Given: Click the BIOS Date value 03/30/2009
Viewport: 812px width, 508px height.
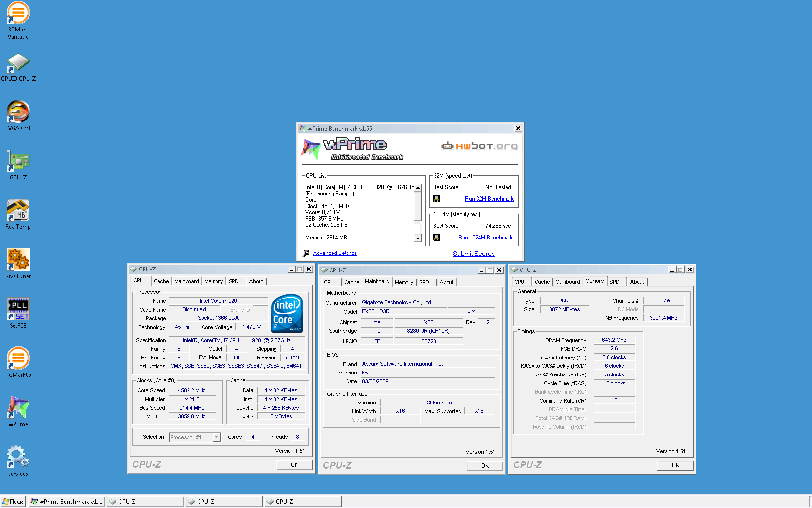Looking at the screenshot, I should point(428,381).
